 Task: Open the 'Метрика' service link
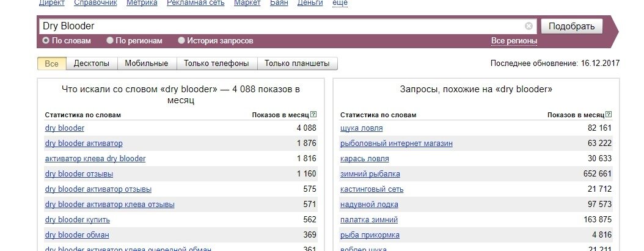[x=142, y=3]
